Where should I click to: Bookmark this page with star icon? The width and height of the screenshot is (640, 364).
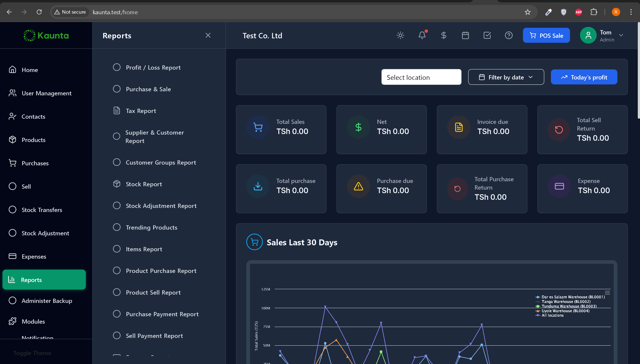pyautogui.click(x=527, y=12)
